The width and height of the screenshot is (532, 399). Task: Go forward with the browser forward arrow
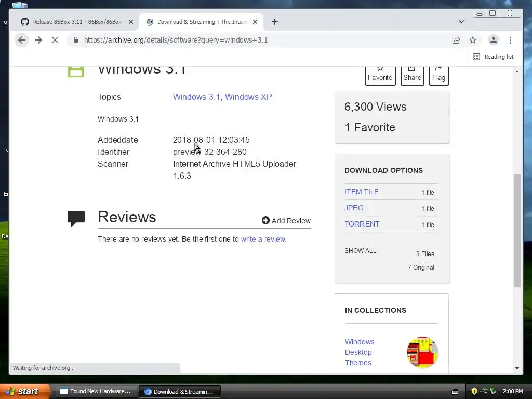pos(38,40)
